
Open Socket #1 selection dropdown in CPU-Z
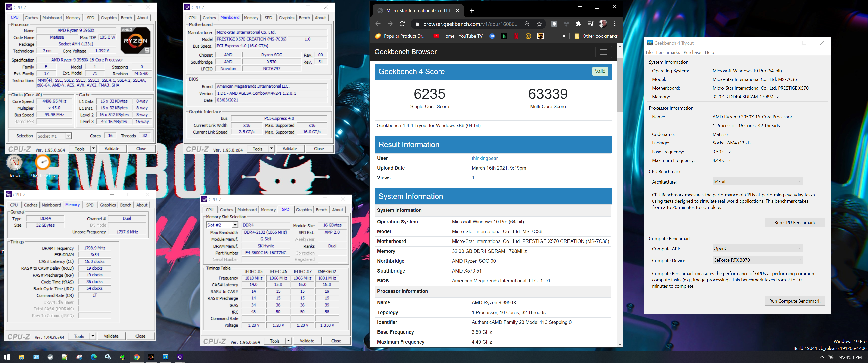point(54,136)
